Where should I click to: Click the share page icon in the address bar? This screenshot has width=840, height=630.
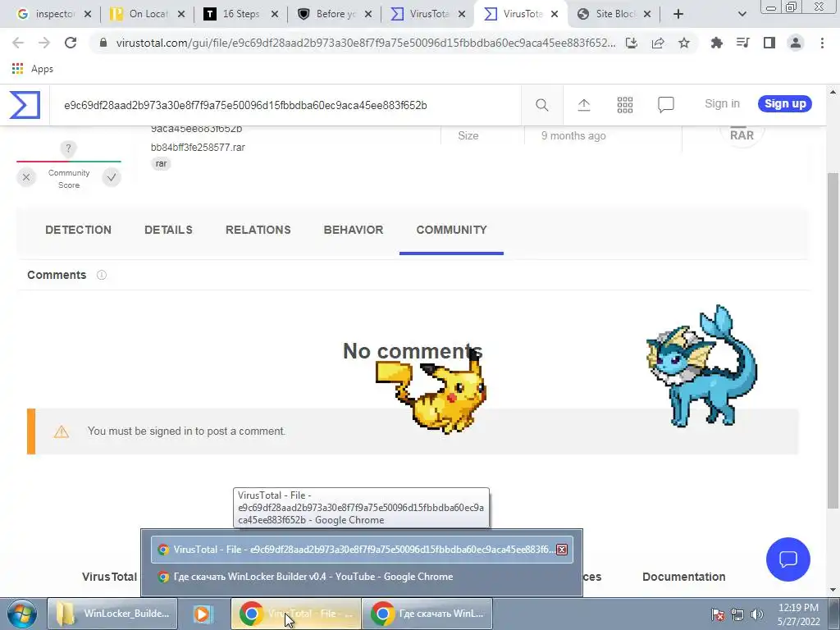click(x=657, y=43)
